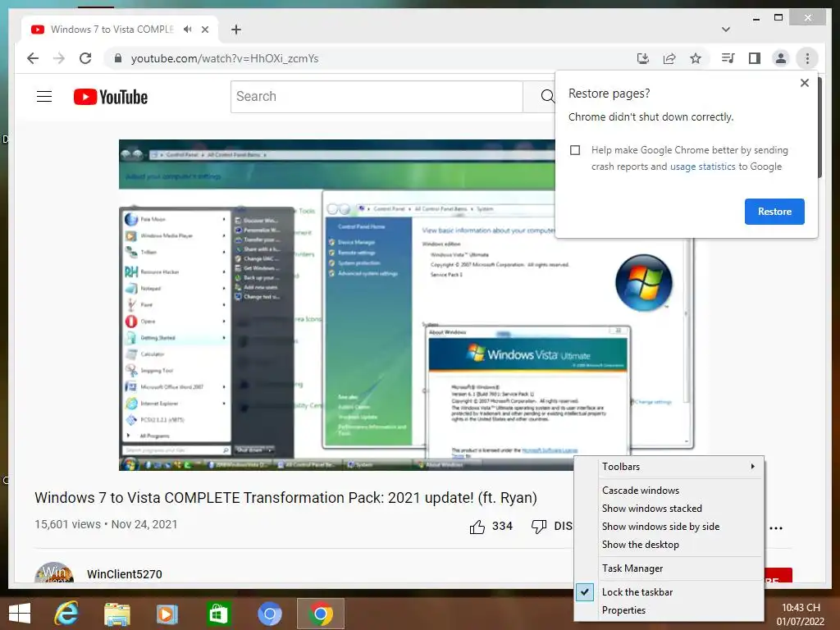Screen dimensions: 840x630
Task: Close the Restore pages popup
Action: tap(804, 83)
